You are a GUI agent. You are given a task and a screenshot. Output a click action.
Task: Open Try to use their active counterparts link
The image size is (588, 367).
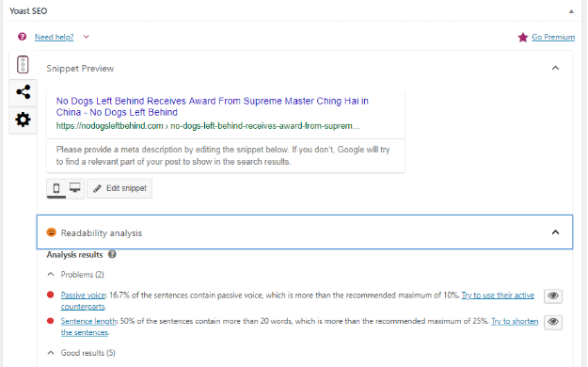point(498,295)
